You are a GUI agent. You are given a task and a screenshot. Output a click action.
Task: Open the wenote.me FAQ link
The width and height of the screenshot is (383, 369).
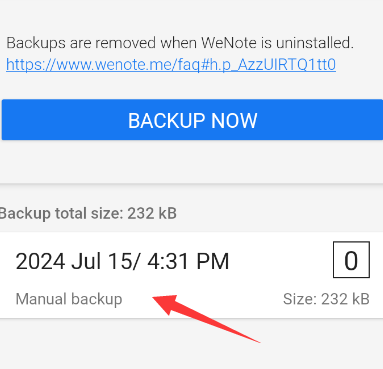tap(171, 65)
